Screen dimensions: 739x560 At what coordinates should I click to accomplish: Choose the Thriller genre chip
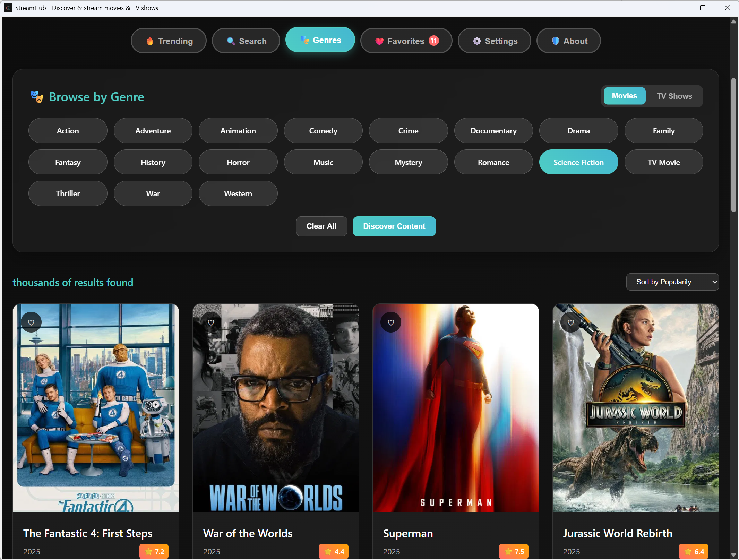68,193
